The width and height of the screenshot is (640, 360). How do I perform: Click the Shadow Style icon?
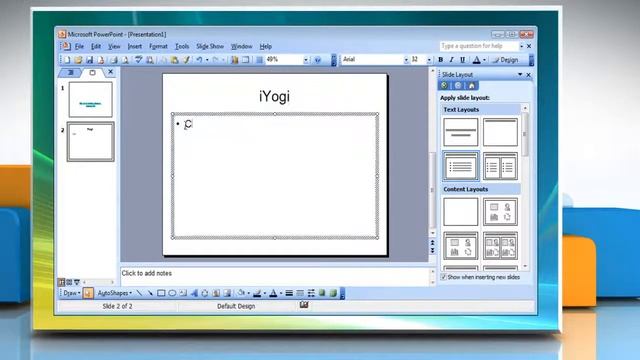pyautogui.click(x=322, y=293)
